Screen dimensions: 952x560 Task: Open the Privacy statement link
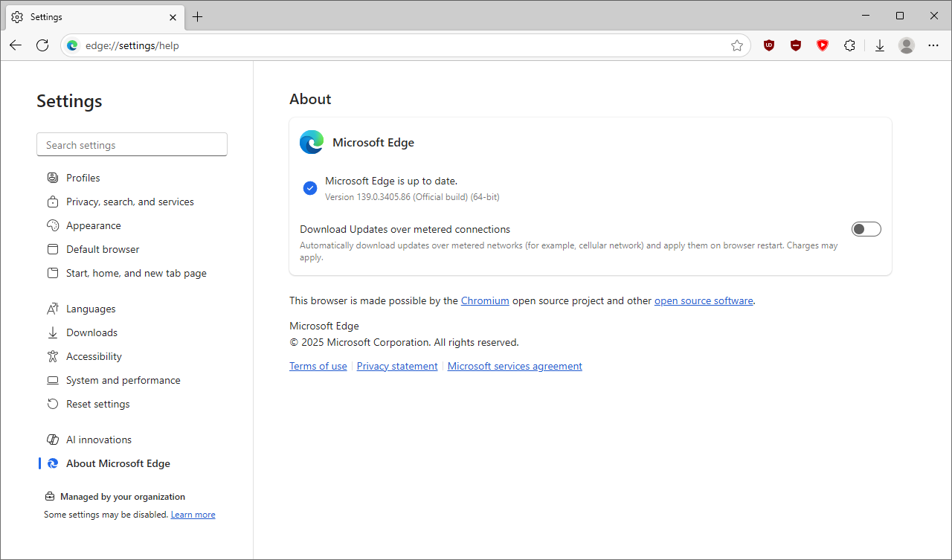(397, 366)
